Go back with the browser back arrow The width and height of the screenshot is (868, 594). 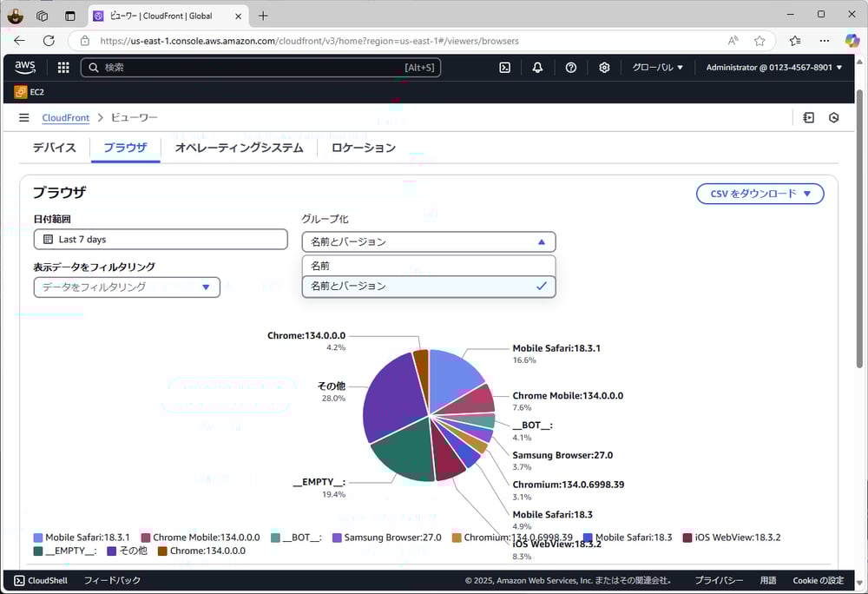point(19,41)
